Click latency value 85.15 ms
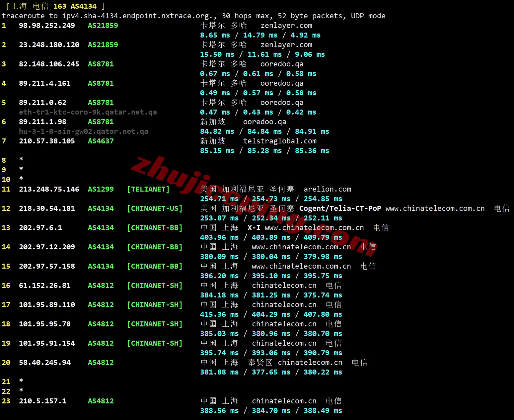The image size is (514, 420). [217, 151]
